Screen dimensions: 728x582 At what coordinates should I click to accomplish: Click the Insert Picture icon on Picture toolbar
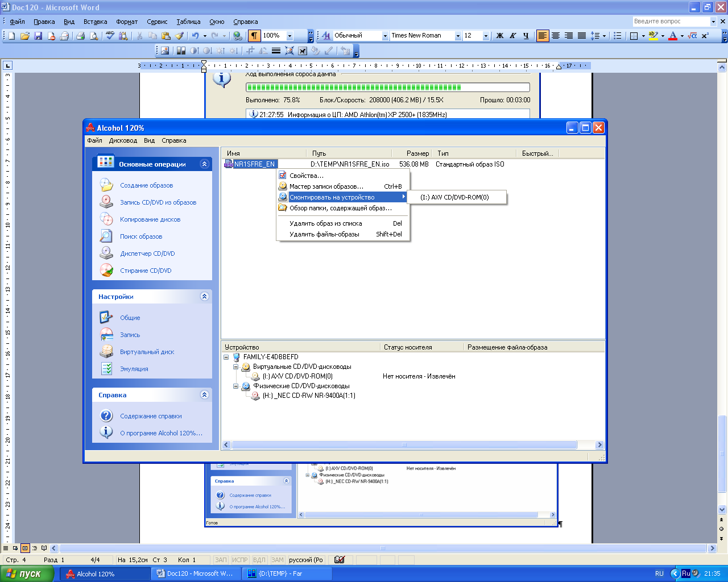pyautogui.click(x=165, y=51)
